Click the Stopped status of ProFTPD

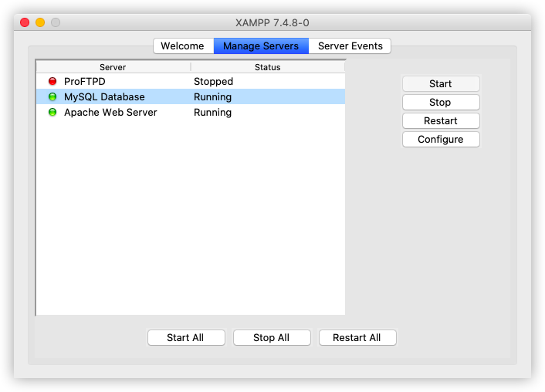coord(213,81)
